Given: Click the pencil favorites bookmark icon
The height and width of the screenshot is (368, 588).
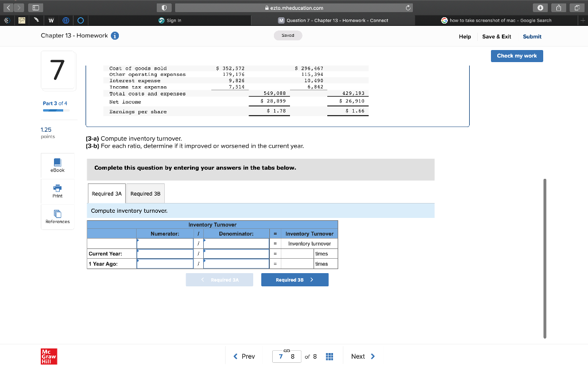Looking at the screenshot, I should [x=36, y=20].
